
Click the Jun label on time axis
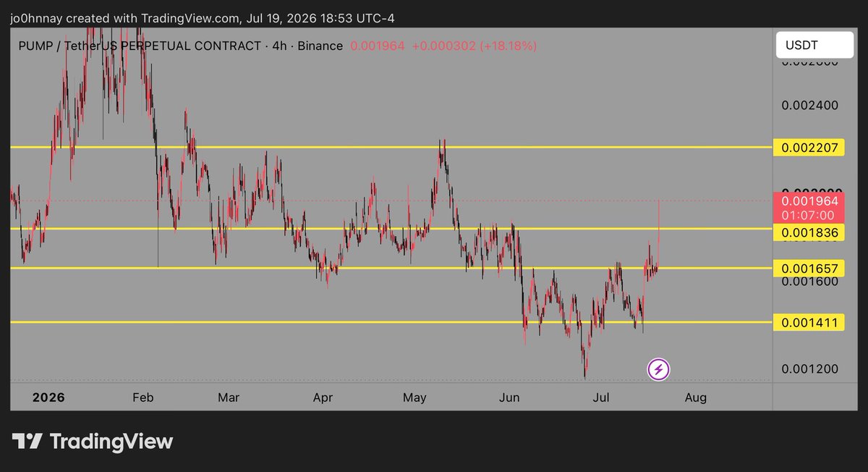pyautogui.click(x=510, y=397)
